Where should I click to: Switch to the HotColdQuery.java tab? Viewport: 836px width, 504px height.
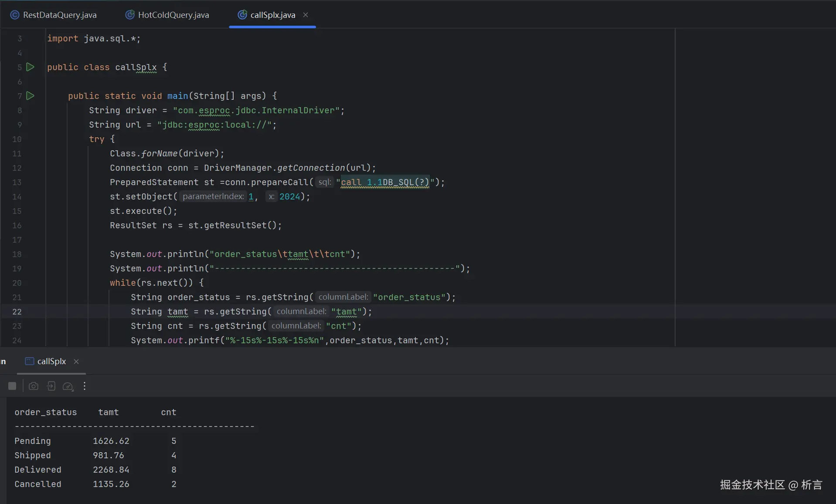click(x=167, y=15)
